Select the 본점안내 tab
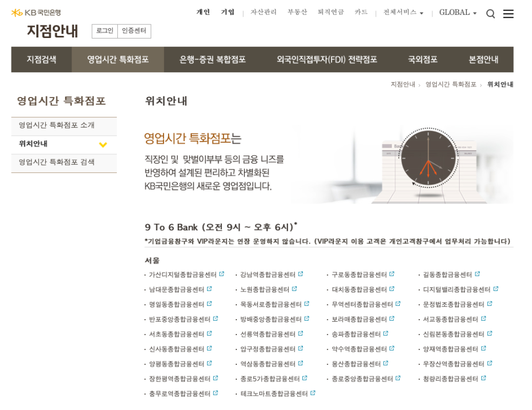 483,60
